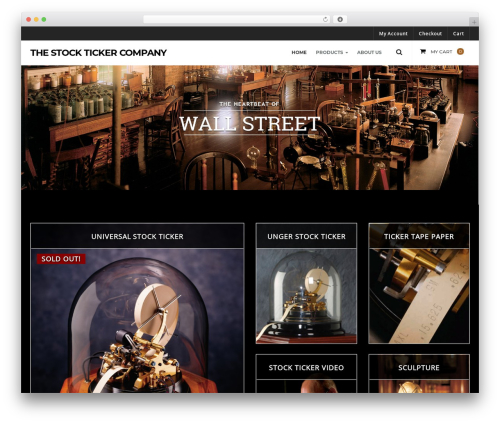Open Universal Stock Ticker product heading
Viewport: 500px width, 423px height.
click(137, 236)
